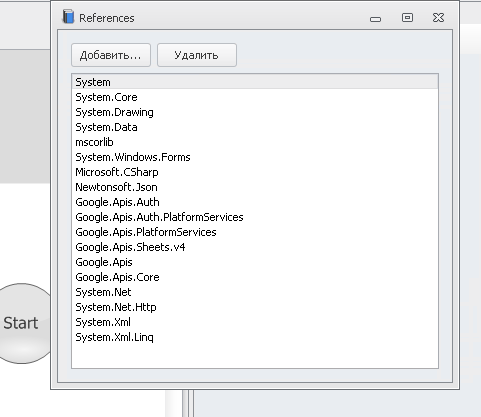Screen dimensions: 481x417
Task: Choose Google.Apis.Auth.PlatformServices entry
Action: point(255,217)
